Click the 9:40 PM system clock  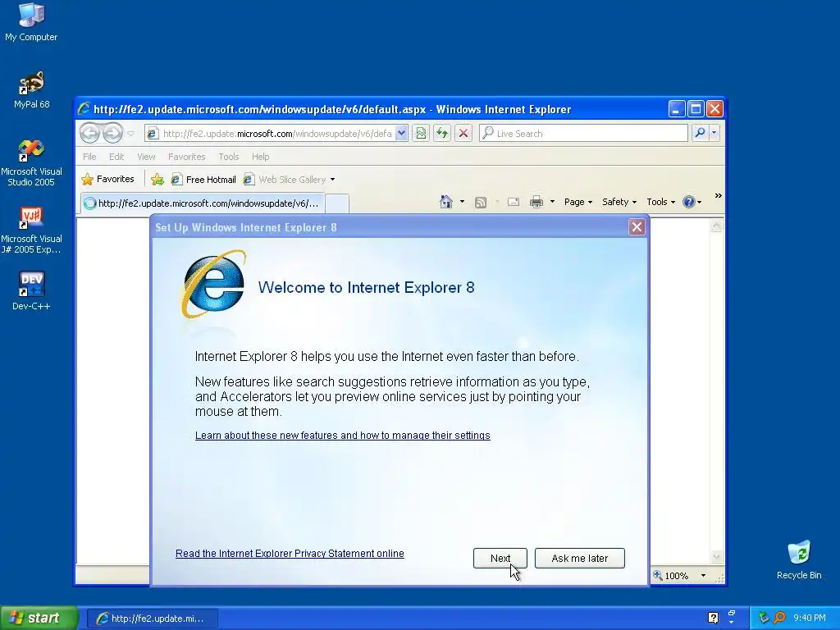(x=810, y=618)
